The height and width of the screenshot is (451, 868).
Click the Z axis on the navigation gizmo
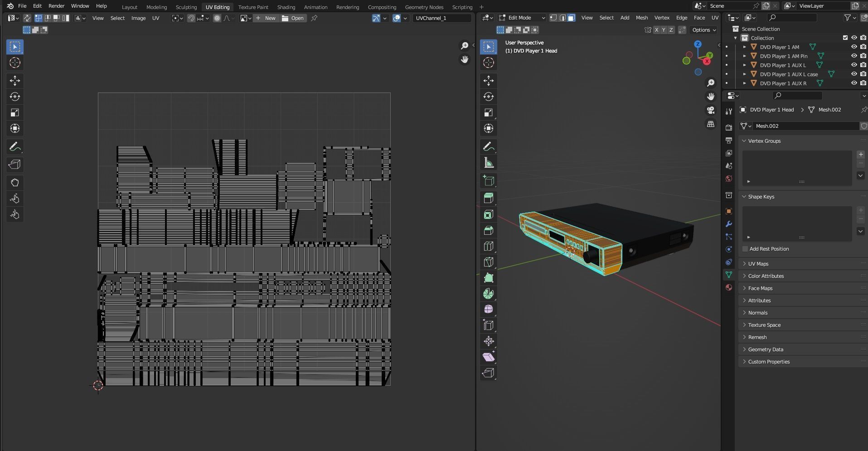click(x=698, y=44)
